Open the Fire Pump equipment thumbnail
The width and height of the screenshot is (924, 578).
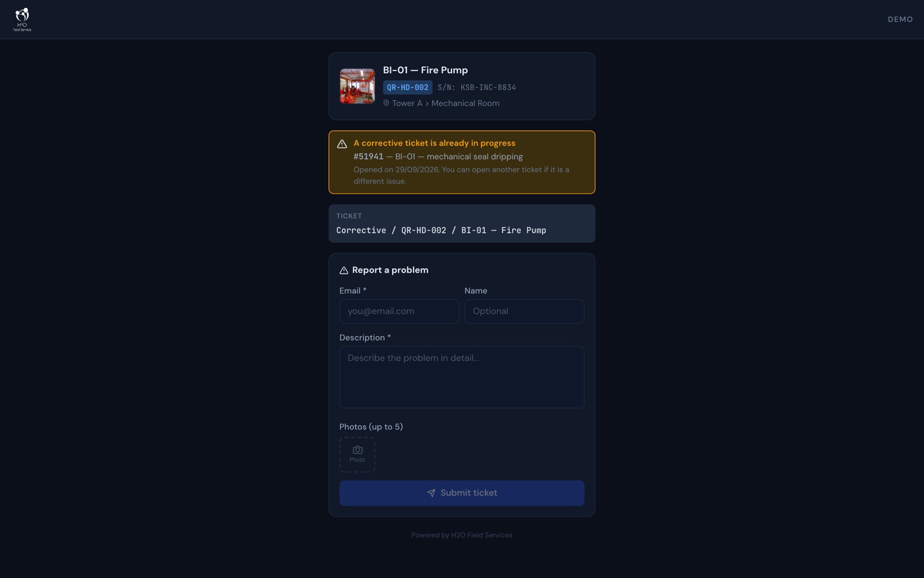click(357, 86)
